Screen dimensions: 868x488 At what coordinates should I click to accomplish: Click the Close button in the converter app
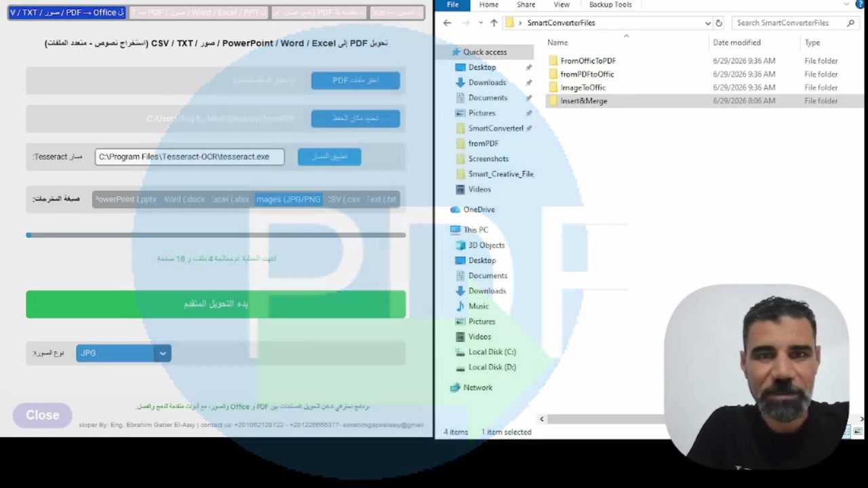43,415
